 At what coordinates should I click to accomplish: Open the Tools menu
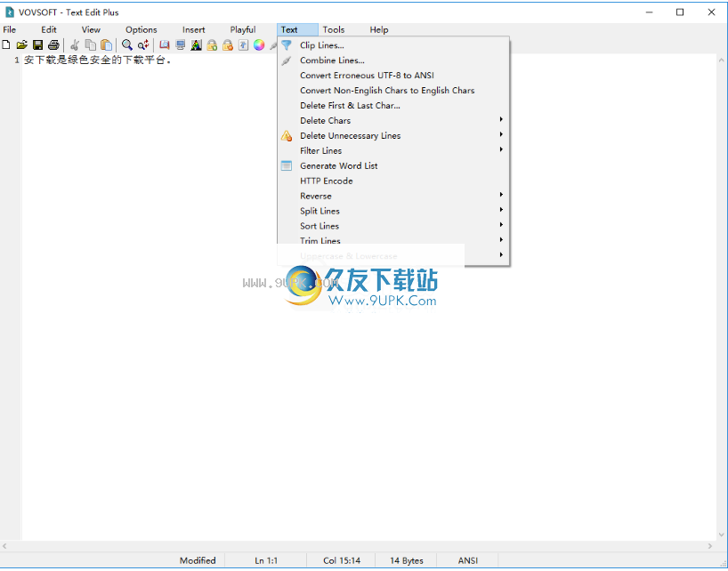(334, 29)
